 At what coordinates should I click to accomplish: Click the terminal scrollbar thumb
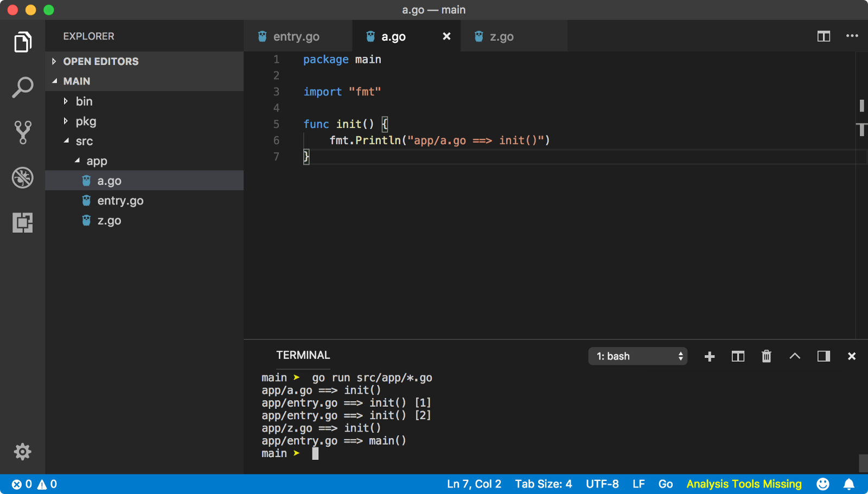tap(863, 464)
